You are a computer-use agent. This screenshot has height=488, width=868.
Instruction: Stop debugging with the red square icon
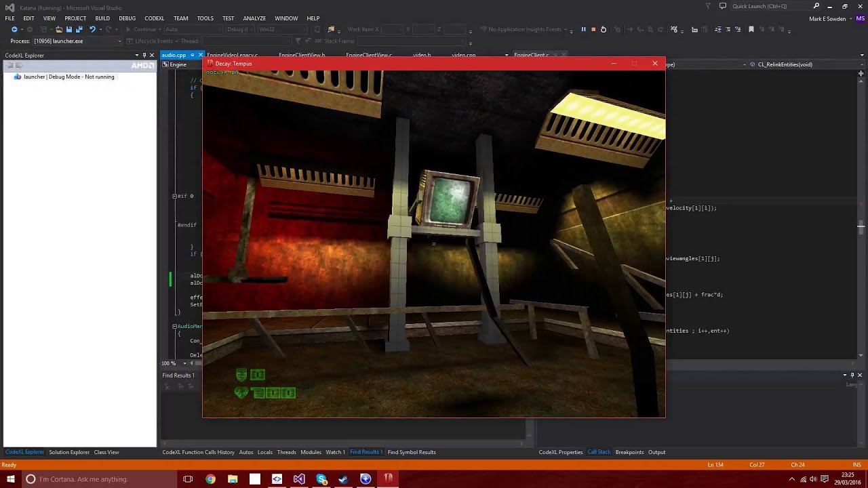click(593, 30)
